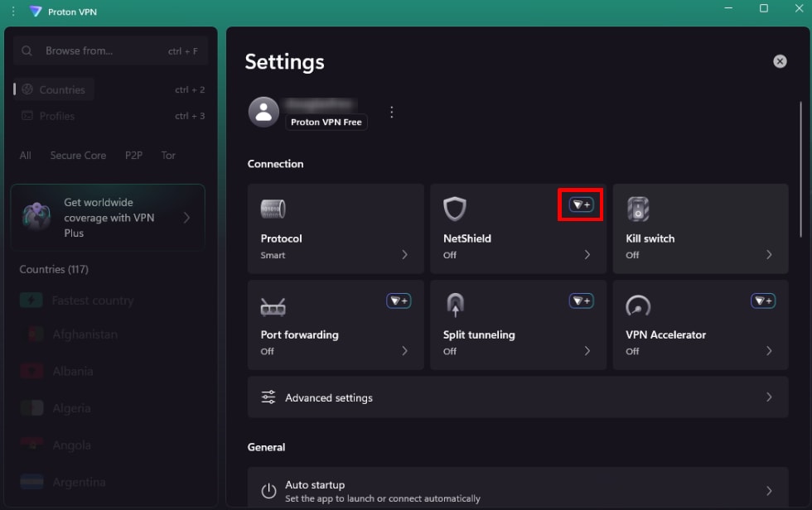Expand Split tunneling settings chevron
The image size is (812, 510).
pos(587,351)
